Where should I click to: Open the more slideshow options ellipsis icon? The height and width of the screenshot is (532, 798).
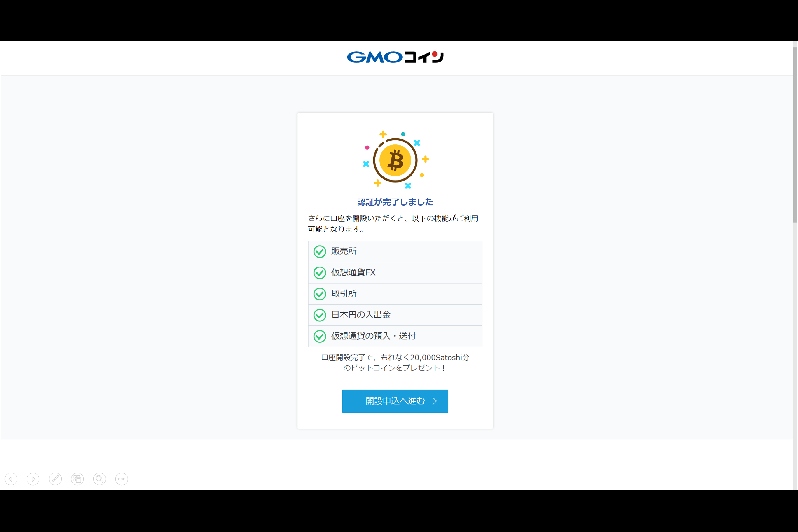coord(122,479)
